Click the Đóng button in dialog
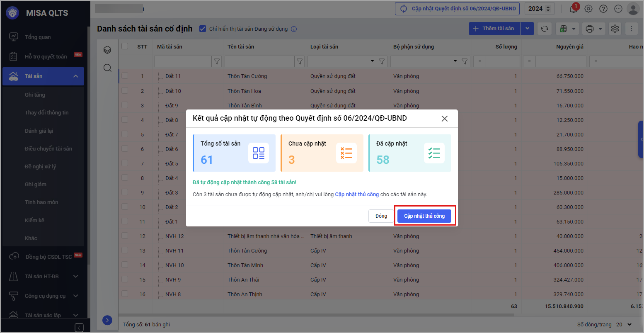This screenshot has width=644, height=333. point(381,216)
